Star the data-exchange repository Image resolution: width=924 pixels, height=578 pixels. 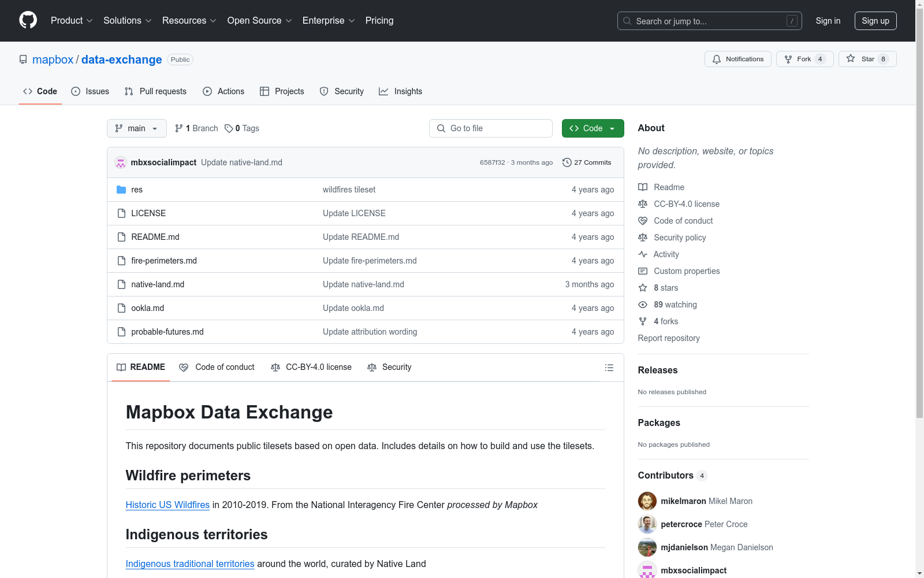867,59
